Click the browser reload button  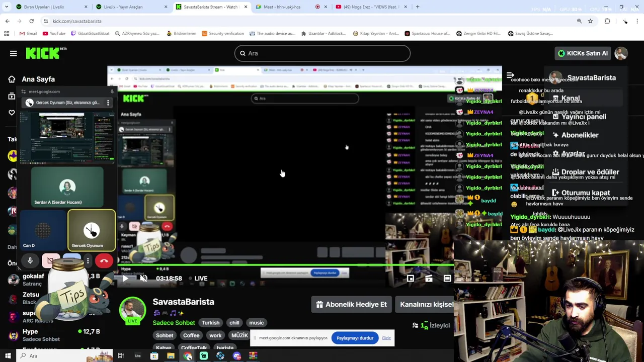coord(31,21)
